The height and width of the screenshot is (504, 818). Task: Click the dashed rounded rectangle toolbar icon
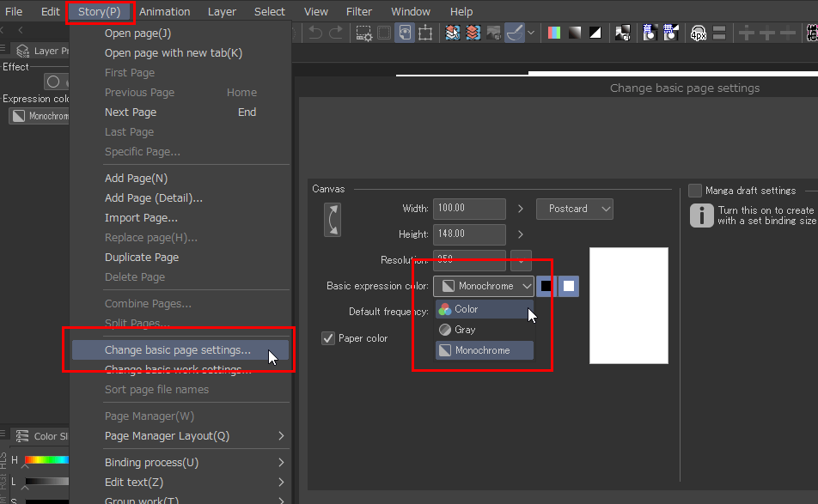coord(384,33)
